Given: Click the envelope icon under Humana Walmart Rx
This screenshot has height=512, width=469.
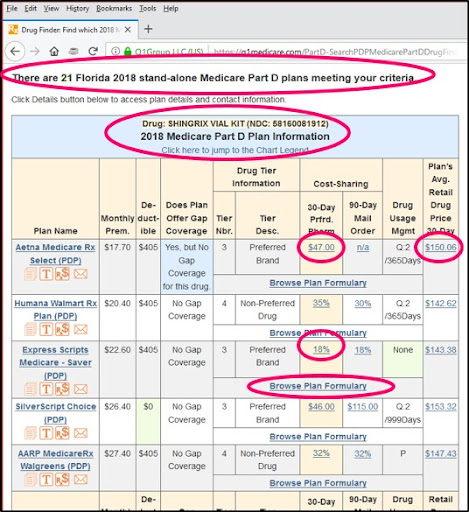Looking at the screenshot, I should (x=80, y=330).
